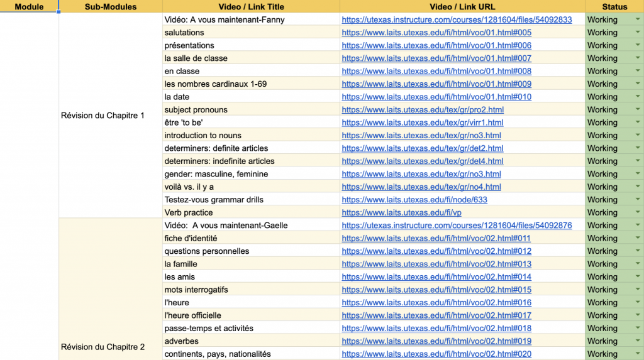Select Working status for les amis row
Viewport: 644px width, 360px height.
point(614,276)
